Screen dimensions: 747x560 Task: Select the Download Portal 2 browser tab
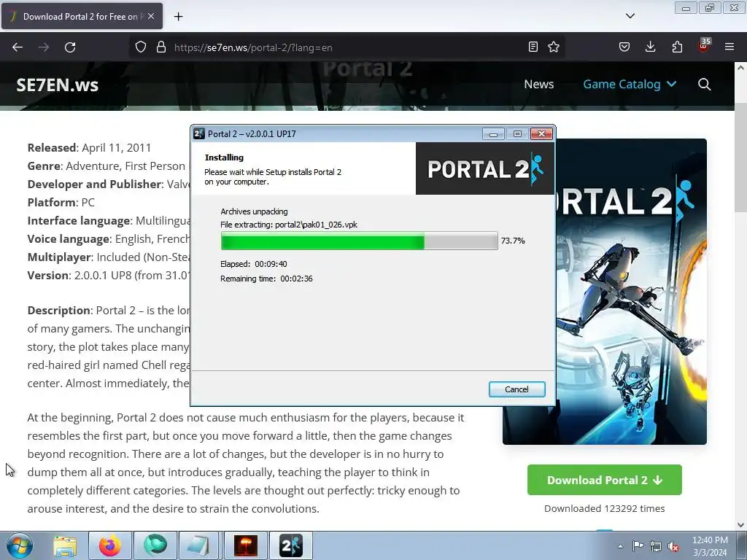pos(82,16)
